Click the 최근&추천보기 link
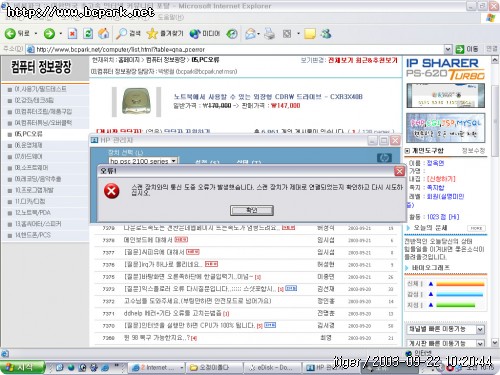 click(x=376, y=60)
